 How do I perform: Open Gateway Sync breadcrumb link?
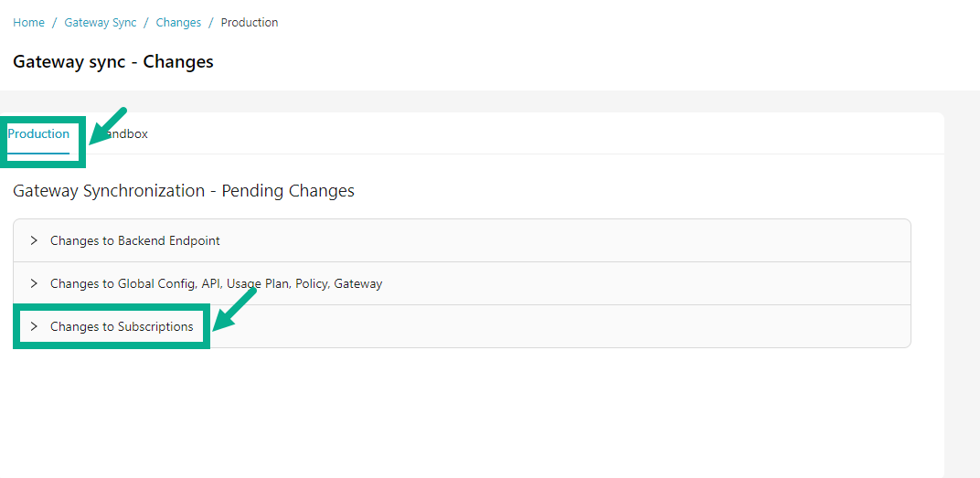coord(100,22)
